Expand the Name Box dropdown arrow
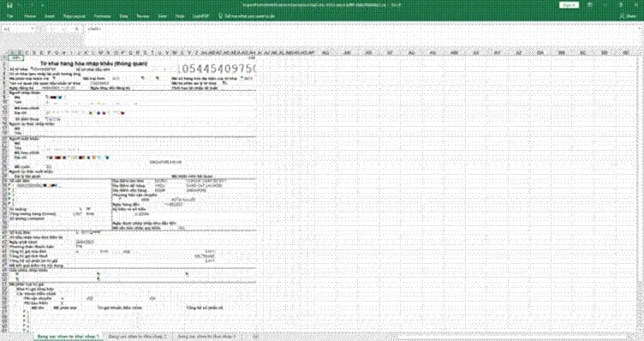The width and height of the screenshot is (644, 341). (32, 29)
